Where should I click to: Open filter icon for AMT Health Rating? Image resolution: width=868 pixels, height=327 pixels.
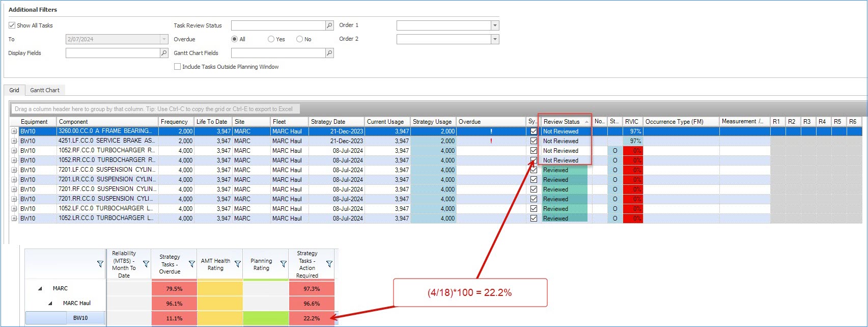(238, 264)
